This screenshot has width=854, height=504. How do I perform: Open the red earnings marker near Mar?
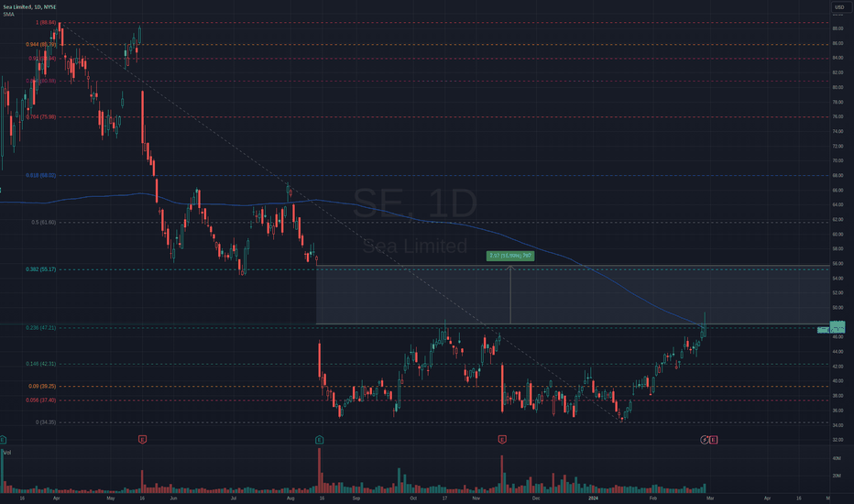point(714,439)
